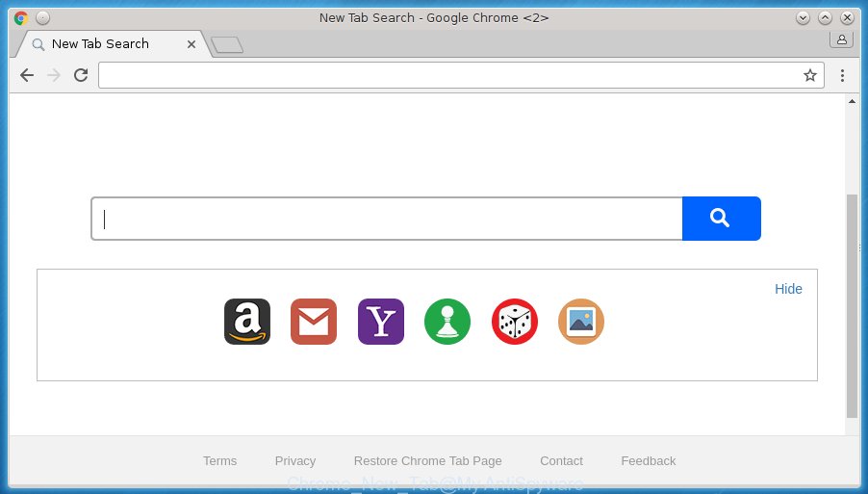Screen dimensions: 868x494
Task: Click the blue magnifier search button
Action: (x=722, y=219)
